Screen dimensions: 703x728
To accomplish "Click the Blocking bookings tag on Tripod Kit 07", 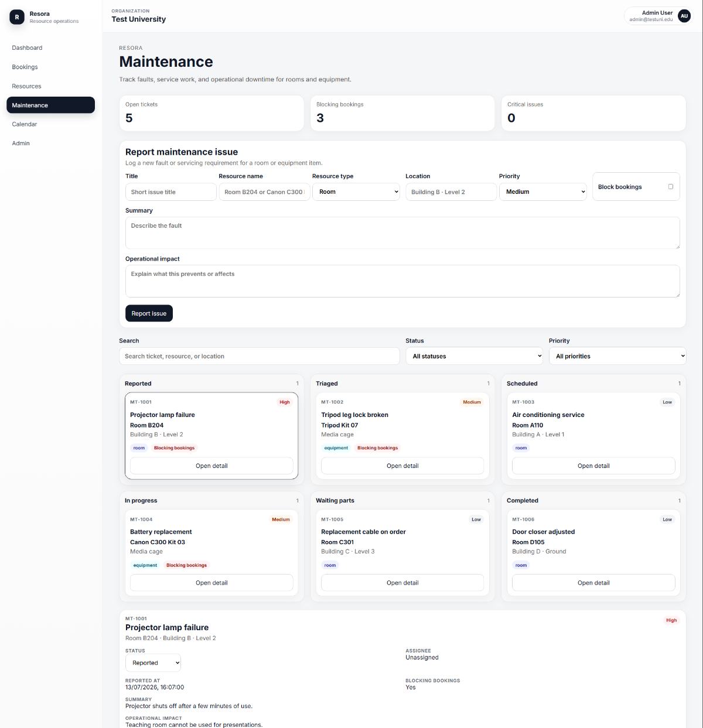I will tap(378, 448).
